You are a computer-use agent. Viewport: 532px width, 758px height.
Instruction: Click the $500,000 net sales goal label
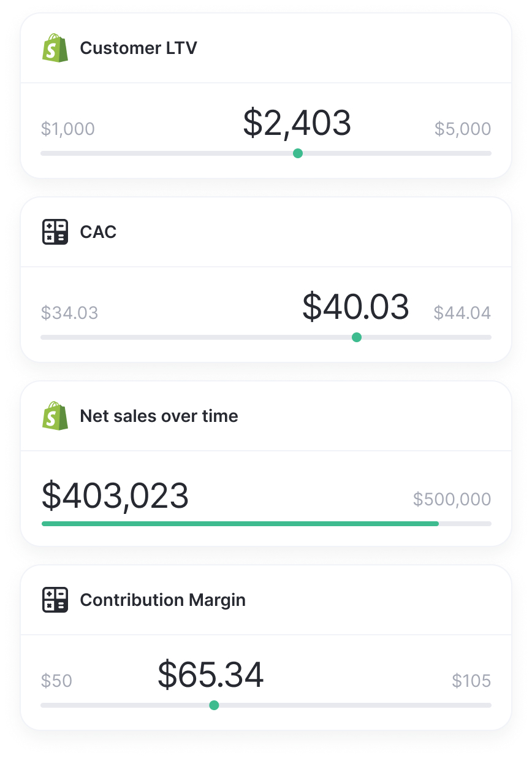point(452,499)
